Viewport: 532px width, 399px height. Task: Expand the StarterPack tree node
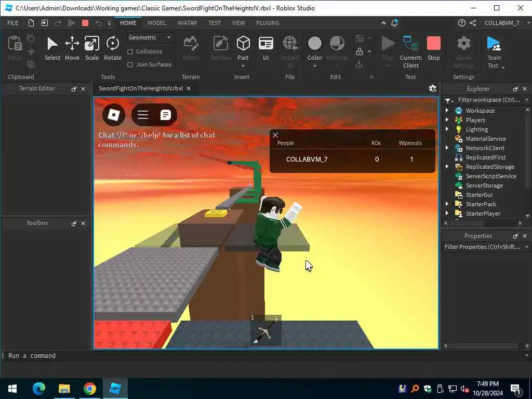click(447, 204)
